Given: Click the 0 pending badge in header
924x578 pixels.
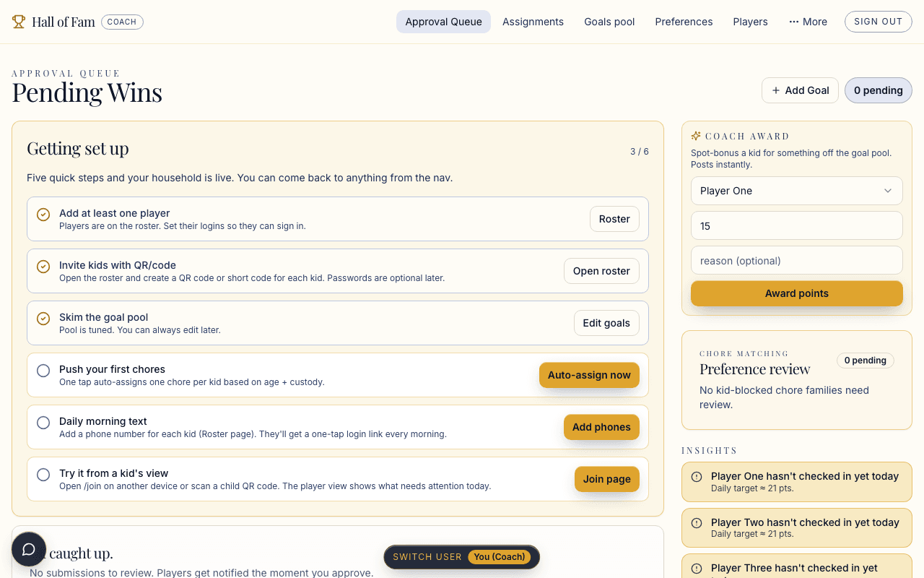Looking at the screenshot, I should 879,90.
